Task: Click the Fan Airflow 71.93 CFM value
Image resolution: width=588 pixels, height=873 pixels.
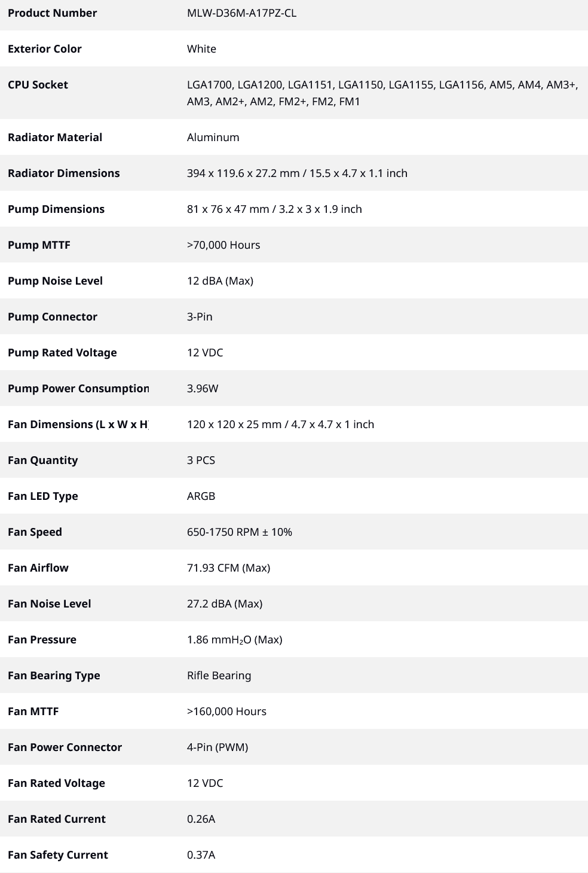Action: [x=228, y=567]
